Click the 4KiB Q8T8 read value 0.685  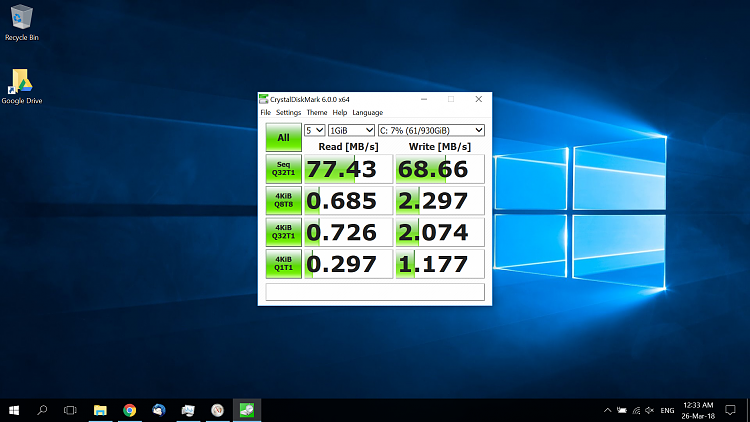[x=348, y=200]
